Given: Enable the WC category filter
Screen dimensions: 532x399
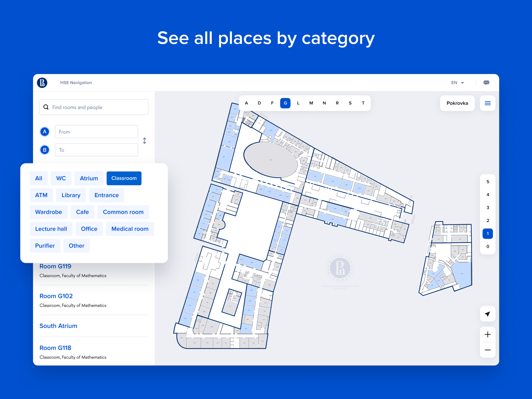Looking at the screenshot, I should pyautogui.click(x=61, y=178).
